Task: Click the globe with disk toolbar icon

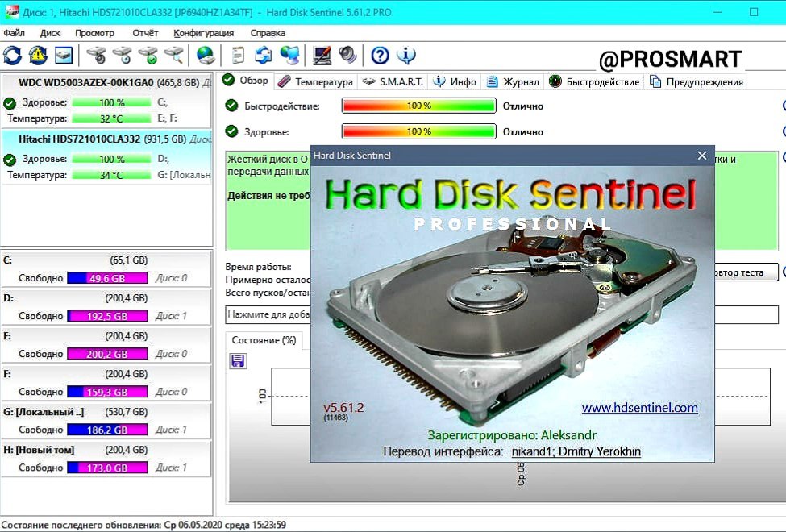Action: point(206,55)
